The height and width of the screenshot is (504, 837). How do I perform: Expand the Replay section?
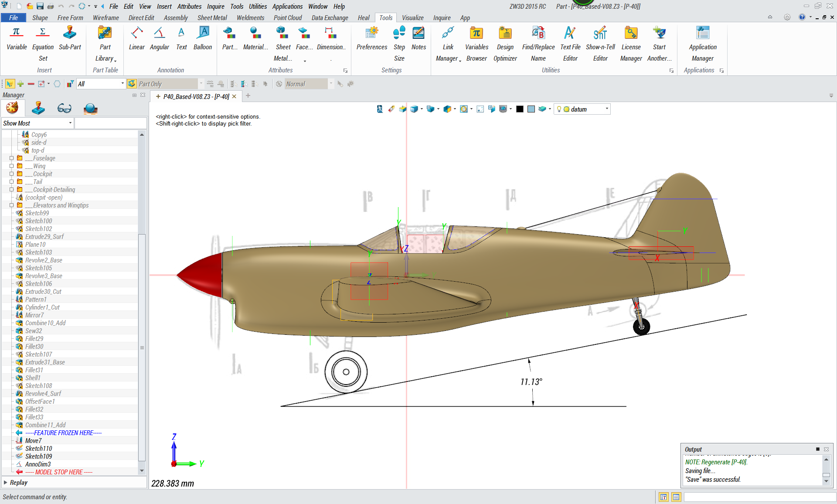[x=6, y=483]
